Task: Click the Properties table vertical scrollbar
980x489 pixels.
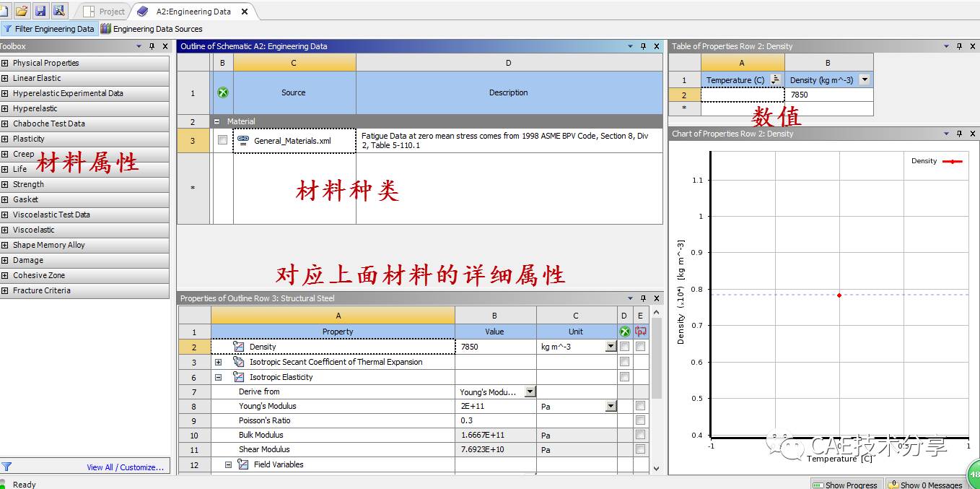Action: click(x=657, y=358)
